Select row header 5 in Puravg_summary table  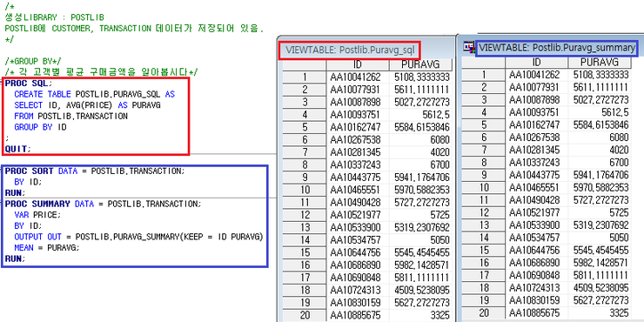pyautogui.click(x=483, y=124)
